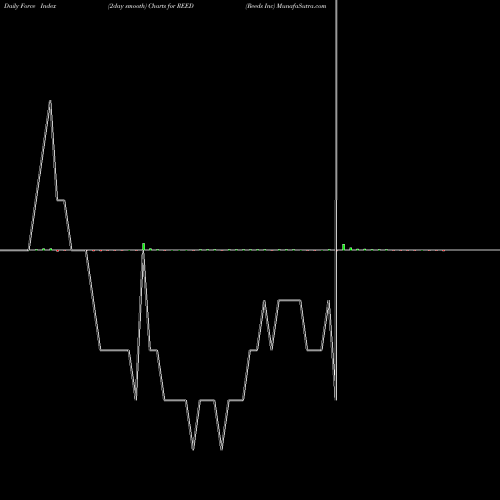Click the '(2day smooth) Charts for REED' label
Screen dimensions: 500x500
tap(151, 6)
